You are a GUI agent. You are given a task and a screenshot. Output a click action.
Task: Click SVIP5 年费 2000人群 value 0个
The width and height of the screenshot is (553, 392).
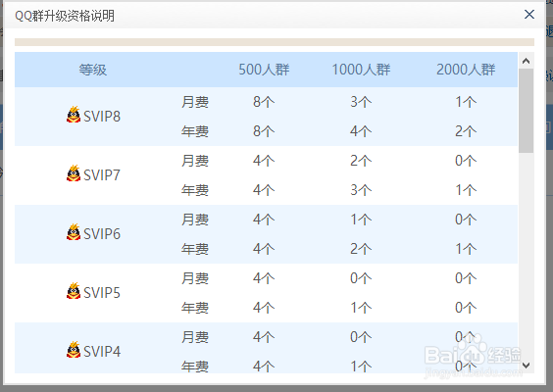(466, 308)
